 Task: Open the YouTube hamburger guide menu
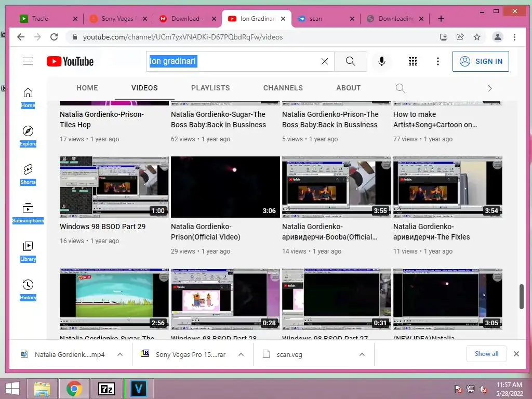coord(28,61)
